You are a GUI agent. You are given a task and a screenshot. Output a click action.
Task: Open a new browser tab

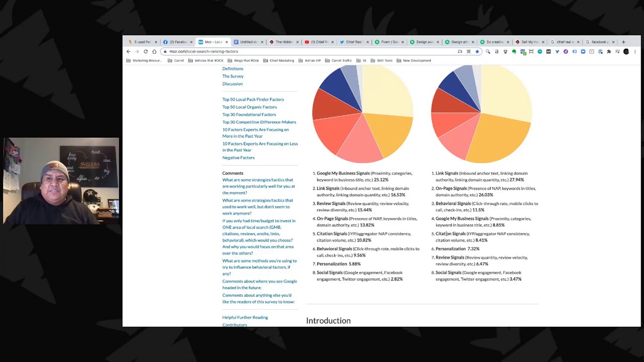pyautogui.click(x=623, y=42)
